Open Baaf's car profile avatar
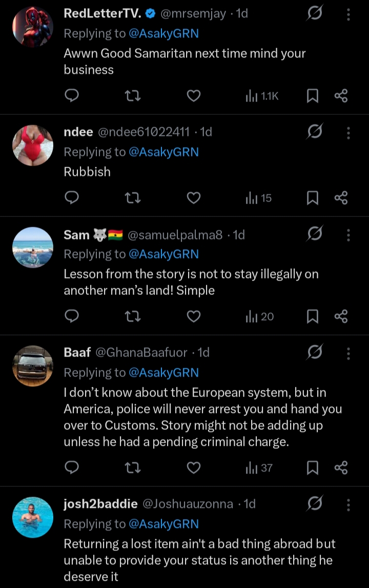Image resolution: width=369 pixels, height=588 pixels. [33, 365]
